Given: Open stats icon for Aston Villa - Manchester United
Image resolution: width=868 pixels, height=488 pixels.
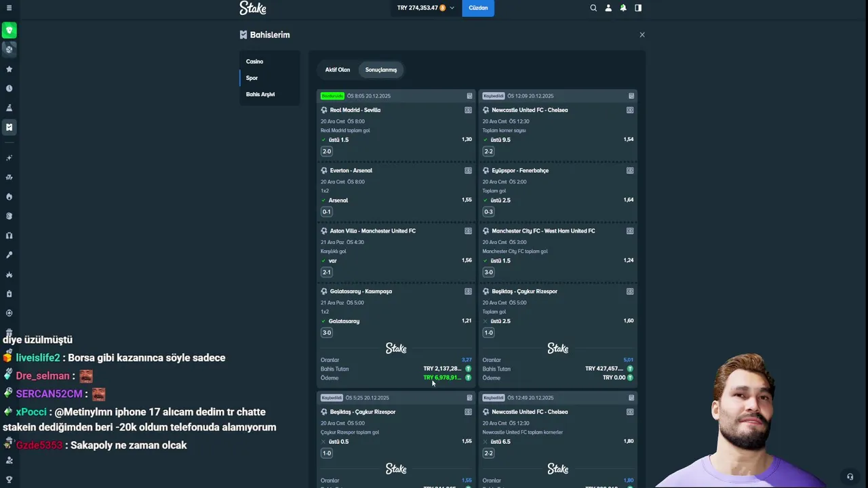Looking at the screenshot, I should [x=468, y=231].
